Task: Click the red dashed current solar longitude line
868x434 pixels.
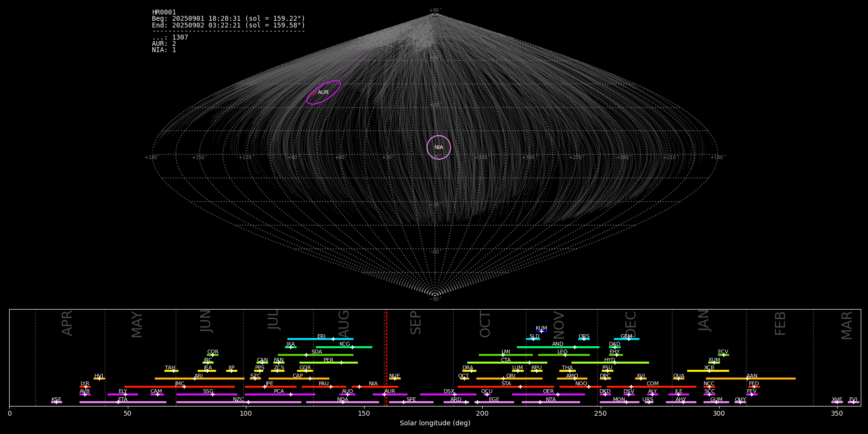Action: pyautogui.click(x=386, y=357)
